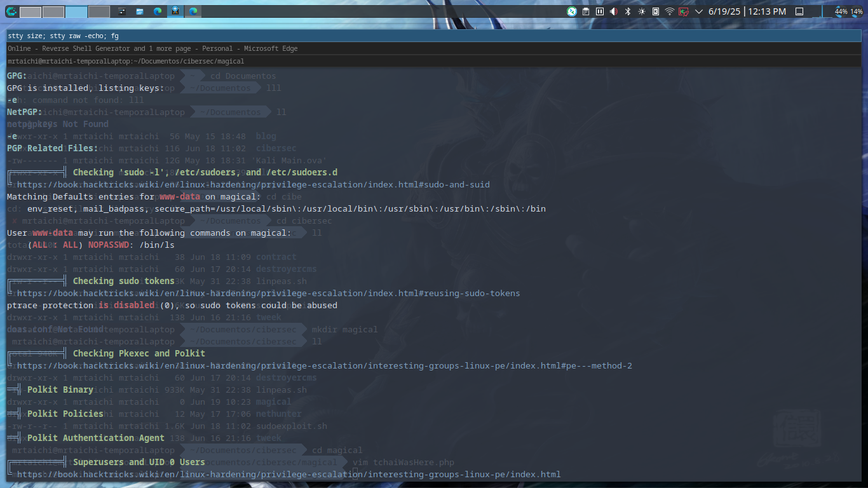The width and height of the screenshot is (868, 488).
Task: Open the link under Superusers and UID 0 Users
Action: coord(289,474)
